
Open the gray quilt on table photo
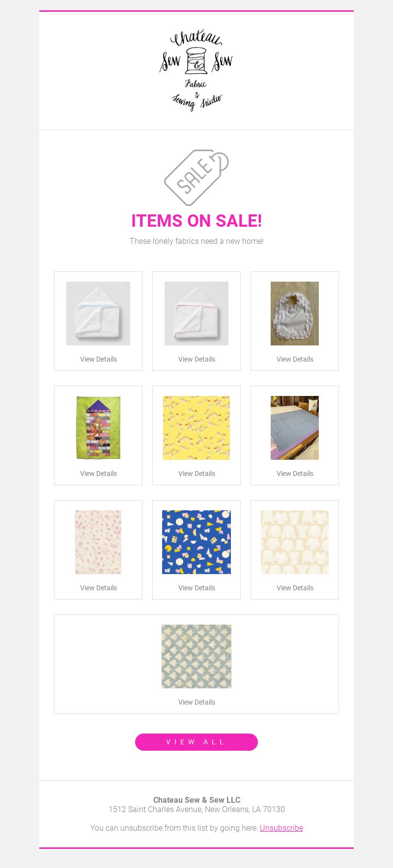click(295, 428)
